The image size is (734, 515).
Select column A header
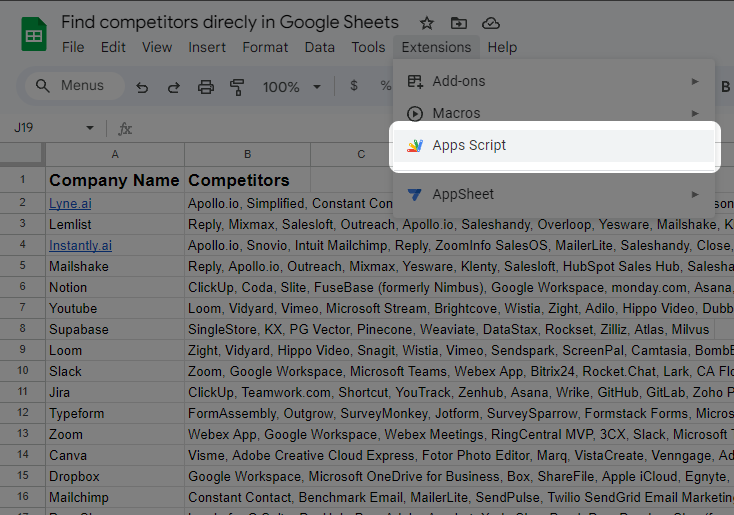[115, 154]
